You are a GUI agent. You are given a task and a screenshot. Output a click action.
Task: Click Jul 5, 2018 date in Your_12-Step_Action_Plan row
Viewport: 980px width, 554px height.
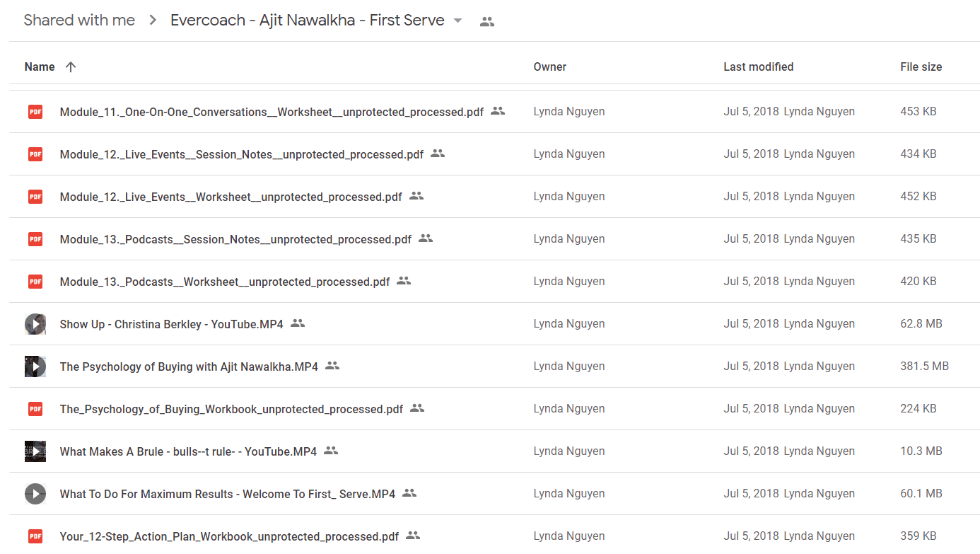751,536
